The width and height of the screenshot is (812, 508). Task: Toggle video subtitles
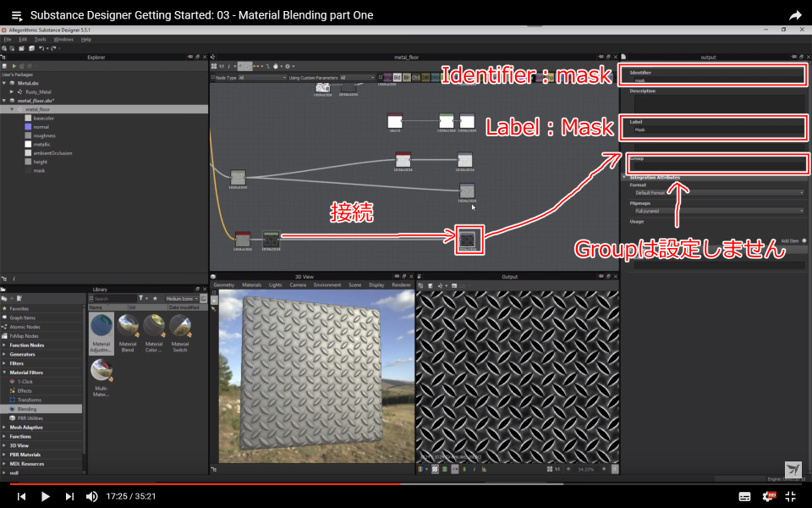[x=744, y=497]
